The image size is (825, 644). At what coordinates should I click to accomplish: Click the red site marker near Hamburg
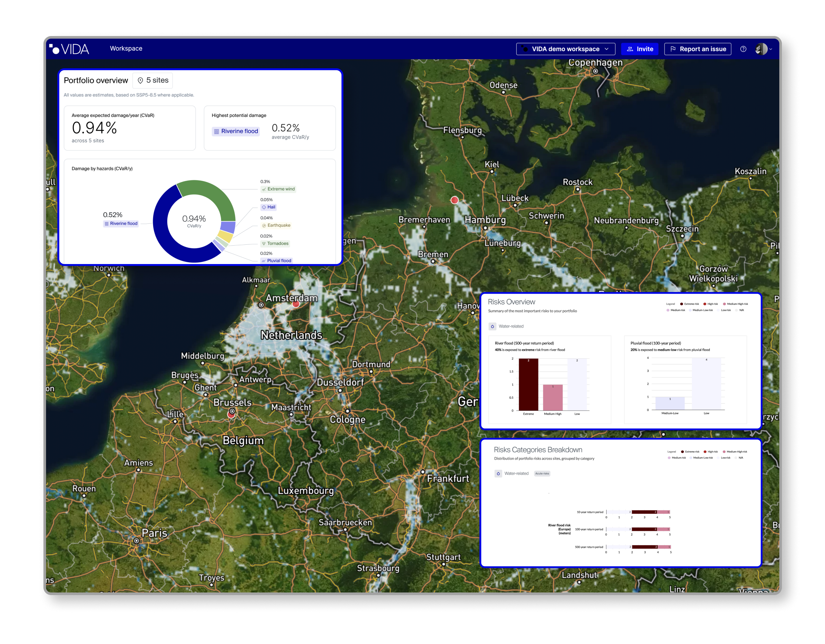[455, 200]
